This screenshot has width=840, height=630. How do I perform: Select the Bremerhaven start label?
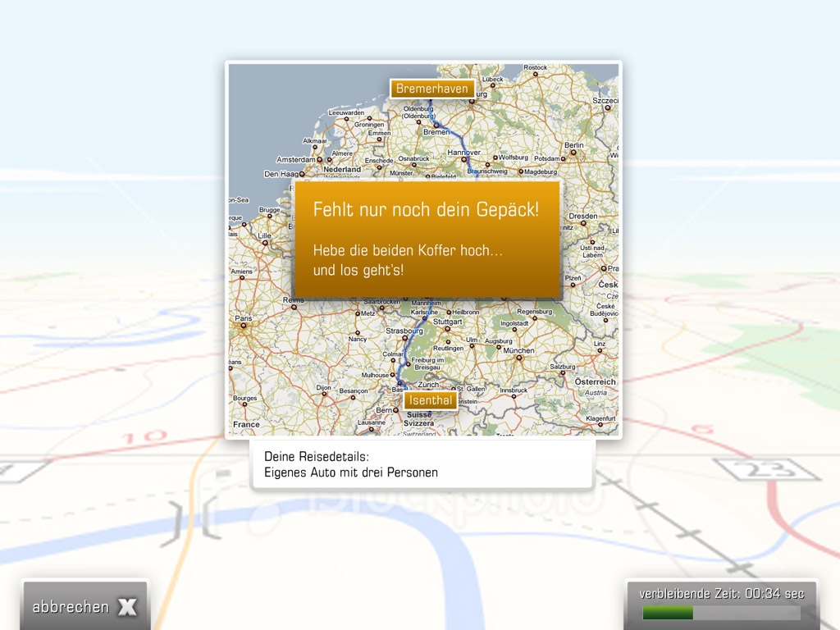[x=432, y=89]
